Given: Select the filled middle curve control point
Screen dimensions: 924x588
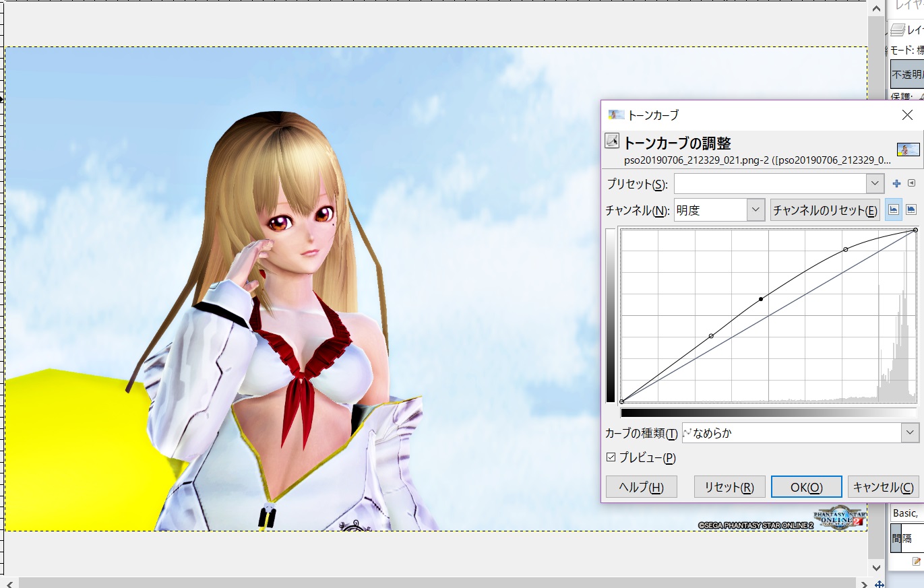Looking at the screenshot, I should click(x=761, y=298).
